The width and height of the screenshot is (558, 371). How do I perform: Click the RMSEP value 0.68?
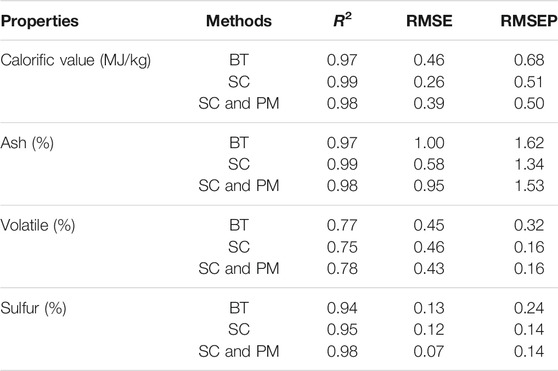coord(529,60)
